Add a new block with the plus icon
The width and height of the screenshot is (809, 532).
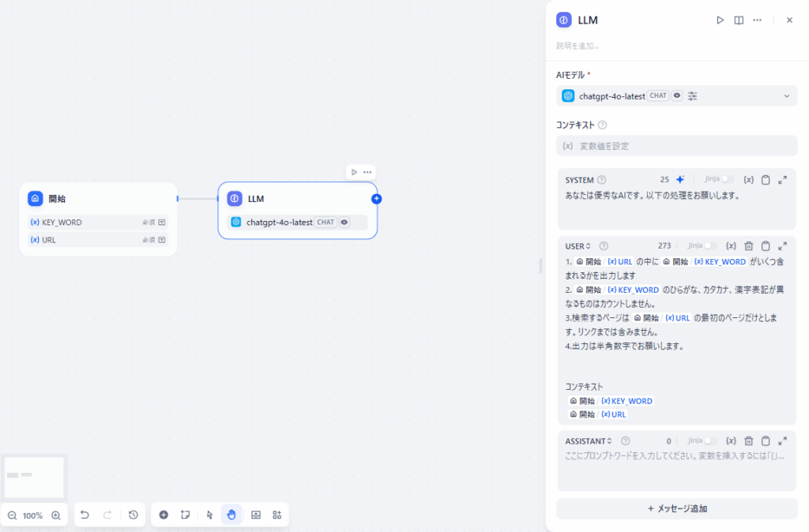tap(163, 515)
